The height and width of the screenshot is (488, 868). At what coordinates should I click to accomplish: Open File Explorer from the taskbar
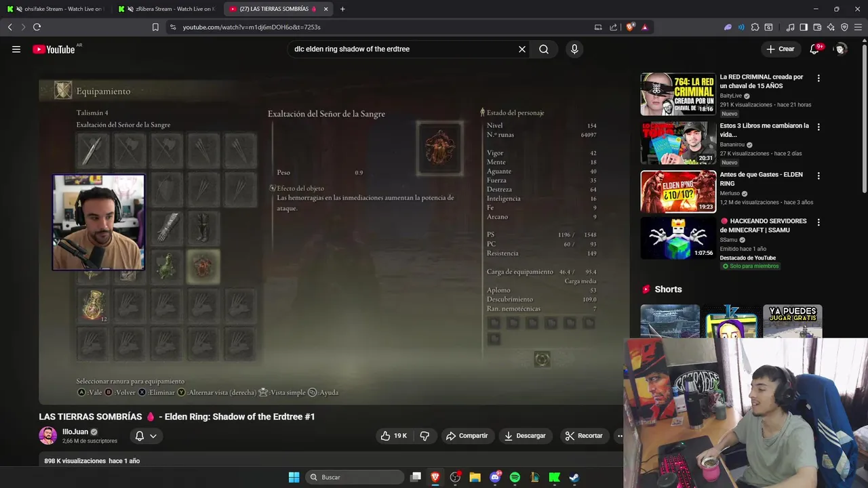475,477
